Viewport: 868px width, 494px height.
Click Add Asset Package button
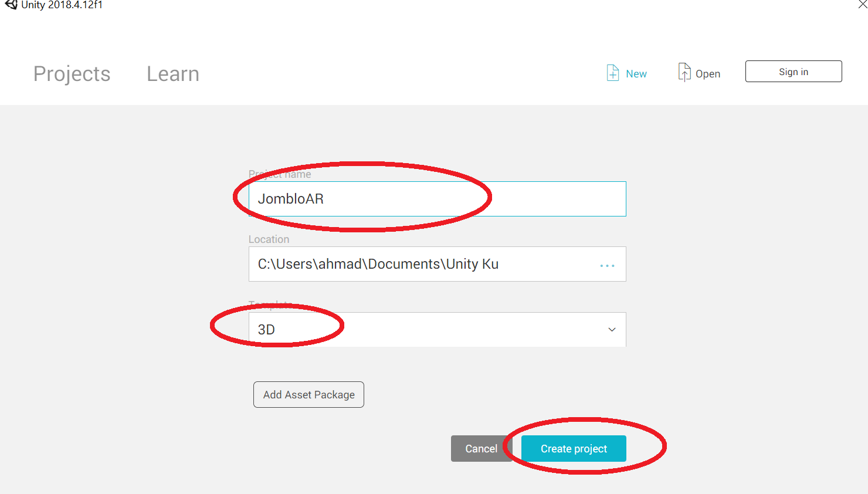pyautogui.click(x=308, y=395)
